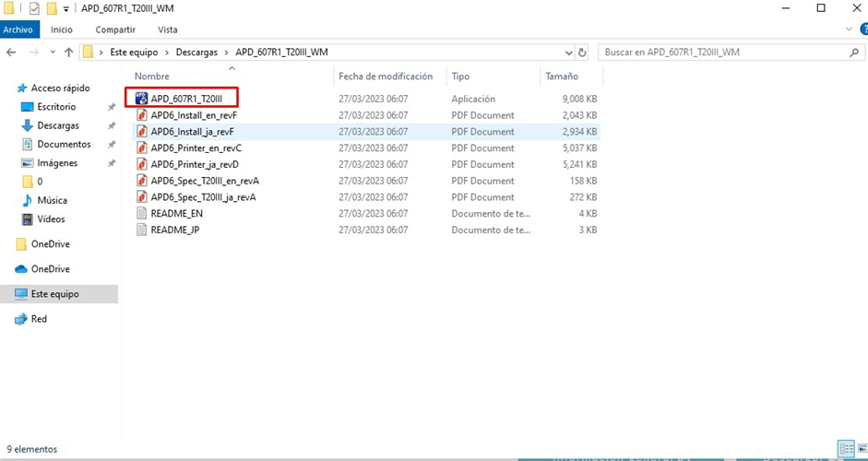This screenshot has width=868, height=461.
Task: Go up one folder level arrow
Action: click(x=68, y=53)
